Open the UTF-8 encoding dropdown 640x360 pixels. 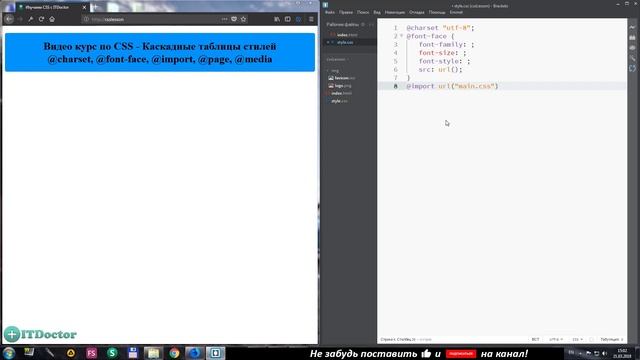click(556, 339)
